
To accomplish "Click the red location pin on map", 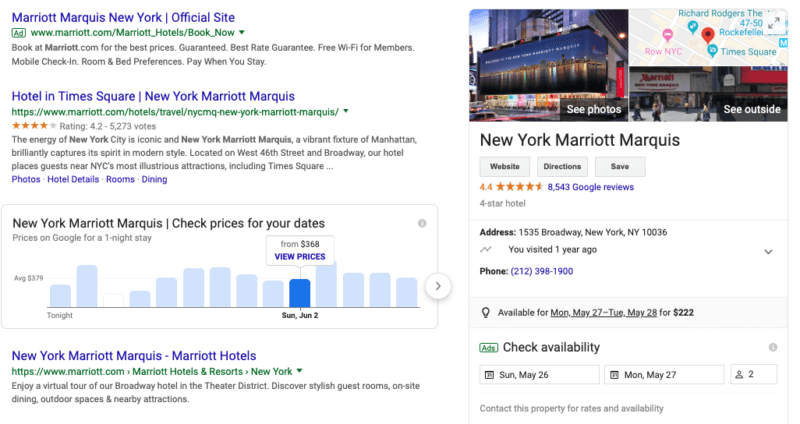I will click(708, 36).
